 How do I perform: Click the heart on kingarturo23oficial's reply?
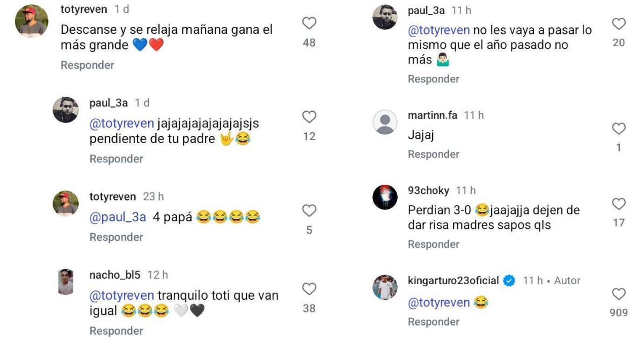coord(618,293)
